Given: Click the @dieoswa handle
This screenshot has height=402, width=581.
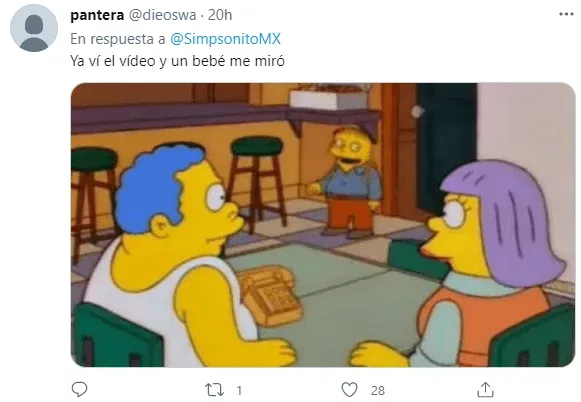Looking at the screenshot, I should [x=162, y=15].
